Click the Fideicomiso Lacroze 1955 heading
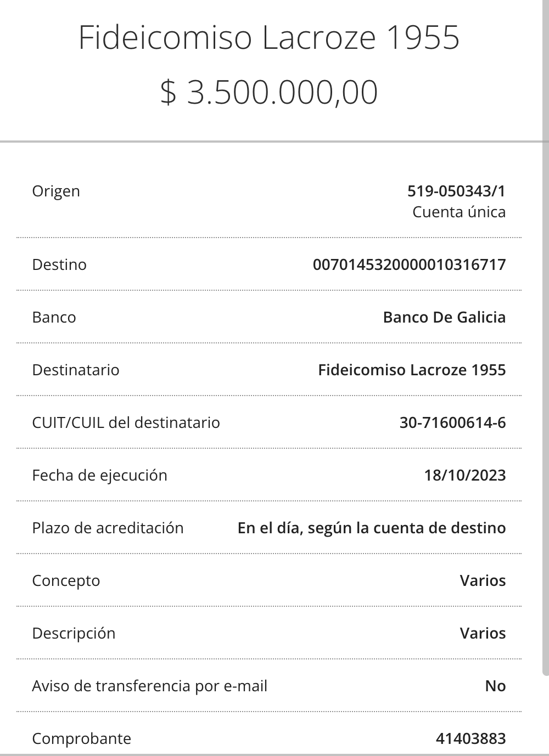The height and width of the screenshot is (756, 549). pyautogui.click(x=269, y=37)
